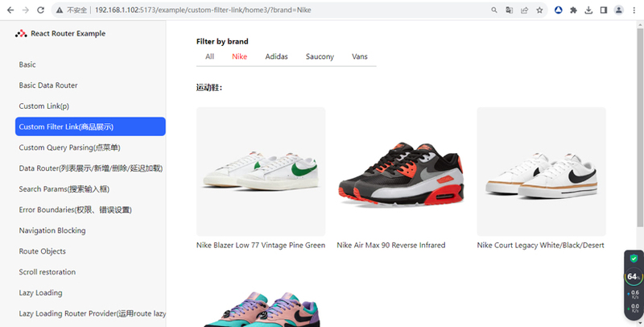Open browser downloads icon
The image size is (644, 327).
pos(588,10)
